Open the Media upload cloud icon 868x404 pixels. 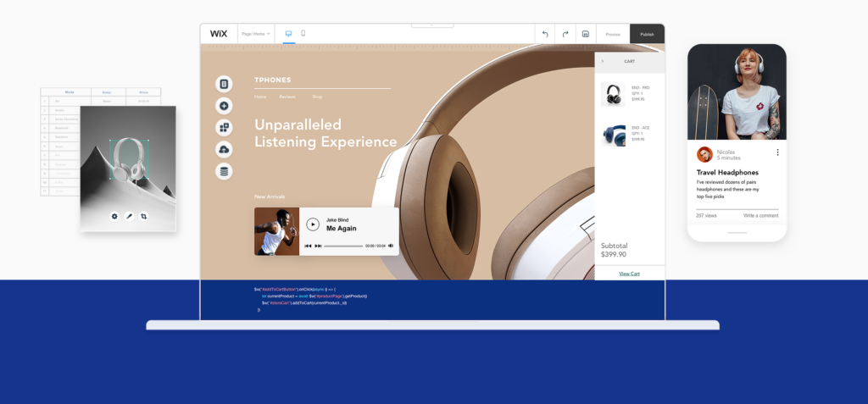click(224, 149)
